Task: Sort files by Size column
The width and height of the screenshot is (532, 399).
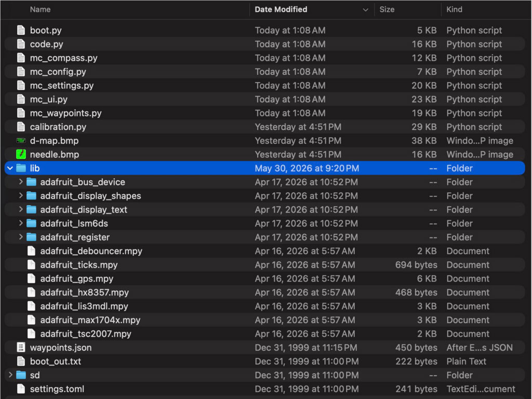Action: (x=387, y=9)
